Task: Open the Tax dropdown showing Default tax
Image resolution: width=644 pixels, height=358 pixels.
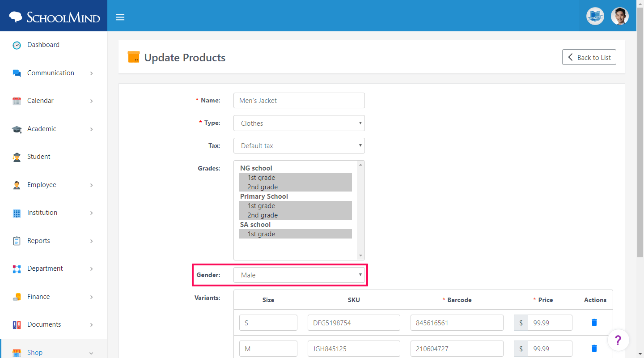Action: (299, 145)
